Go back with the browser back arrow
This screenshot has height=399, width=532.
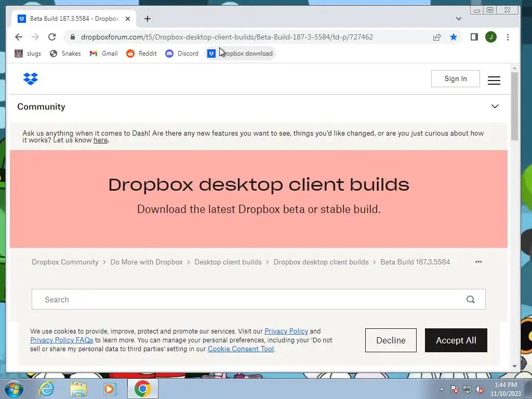(19, 37)
